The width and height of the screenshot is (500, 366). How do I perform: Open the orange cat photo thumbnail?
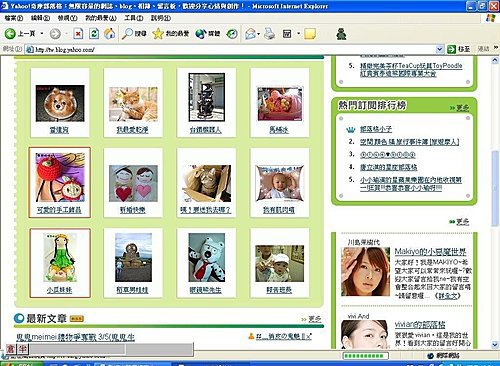[x=133, y=104]
